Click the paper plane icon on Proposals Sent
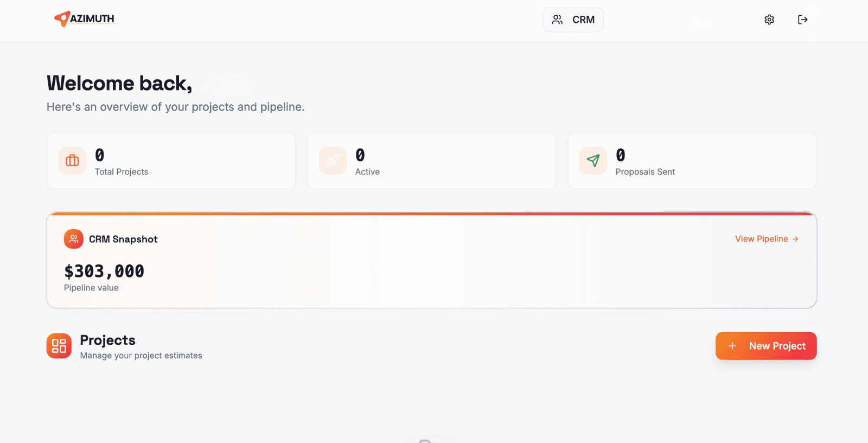This screenshot has width=868, height=443. 593,161
